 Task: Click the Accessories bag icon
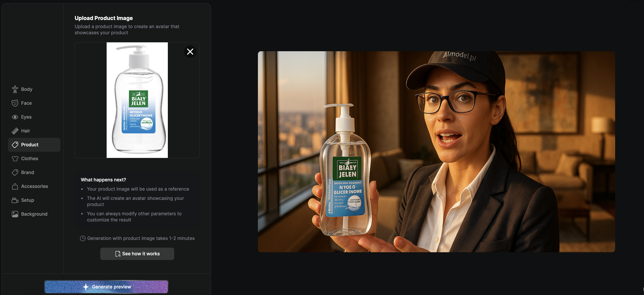coord(15,186)
